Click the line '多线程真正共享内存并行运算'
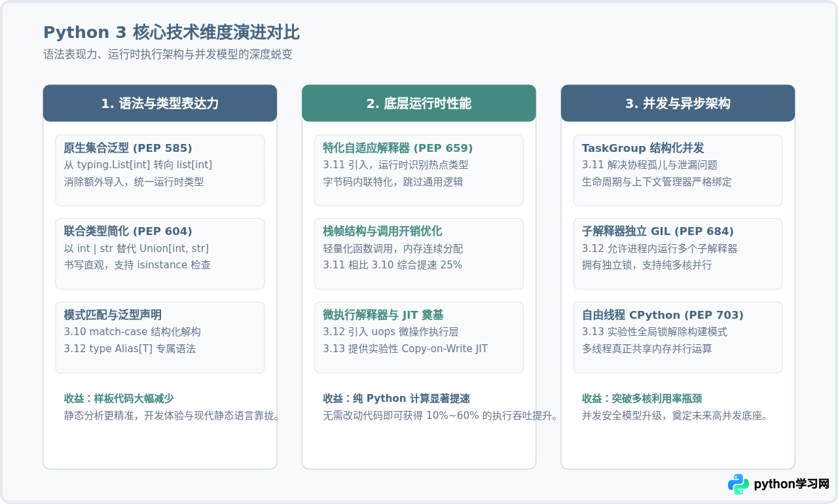838x504 pixels. click(x=647, y=349)
